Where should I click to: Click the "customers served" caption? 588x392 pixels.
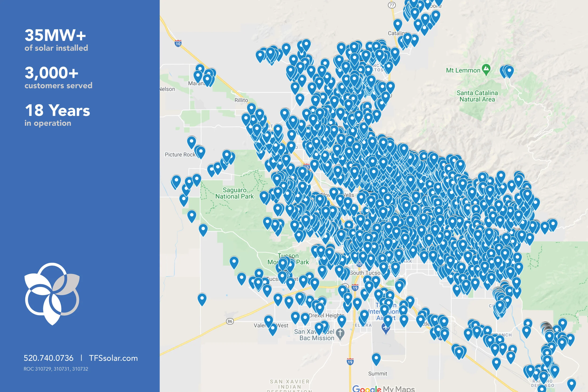59,86
